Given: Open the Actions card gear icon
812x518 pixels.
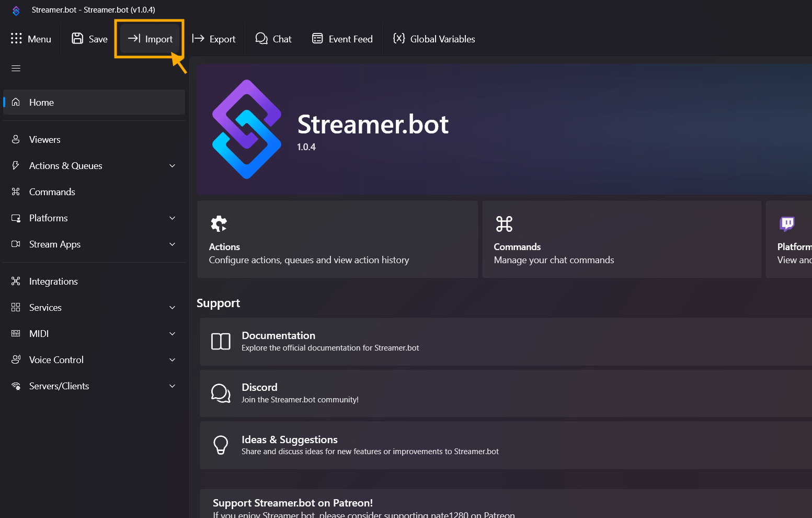Looking at the screenshot, I should (x=219, y=224).
